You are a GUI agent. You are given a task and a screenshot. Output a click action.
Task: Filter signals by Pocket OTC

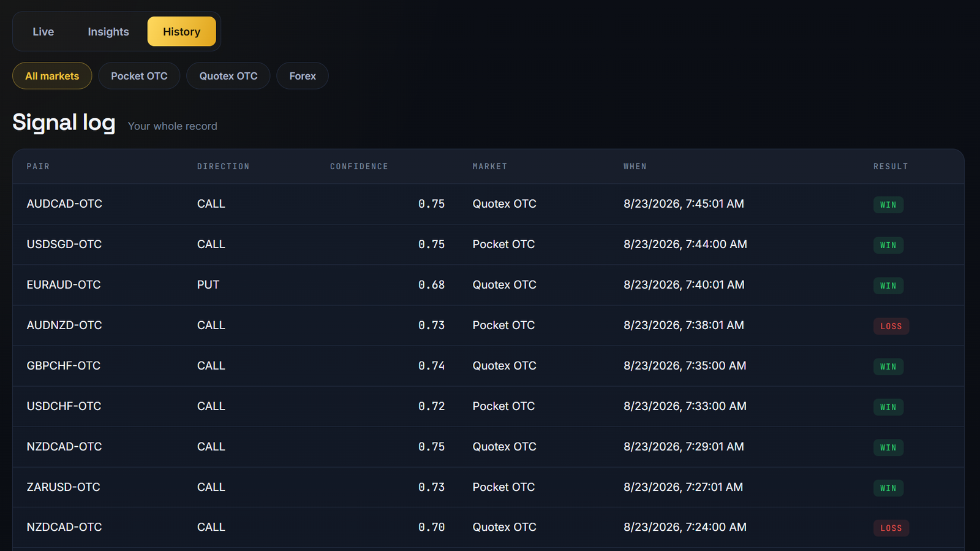click(x=139, y=76)
